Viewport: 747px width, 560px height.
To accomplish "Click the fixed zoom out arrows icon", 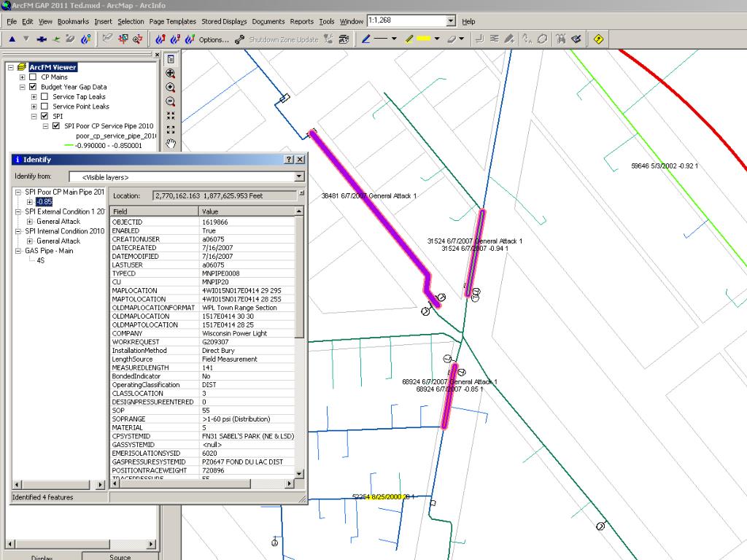I will [171, 130].
